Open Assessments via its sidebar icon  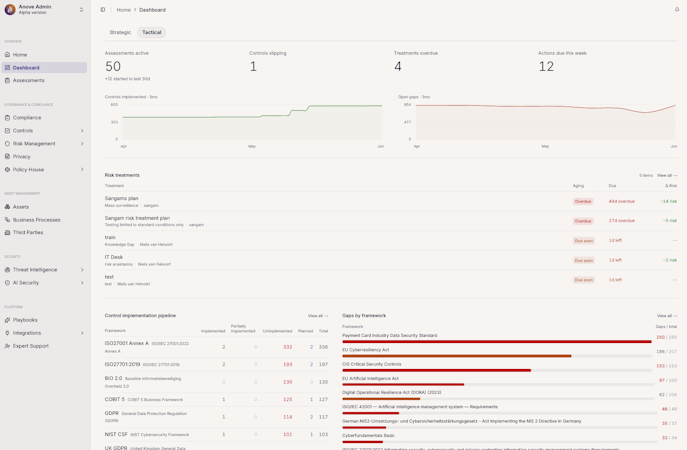[x=7, y=81]
